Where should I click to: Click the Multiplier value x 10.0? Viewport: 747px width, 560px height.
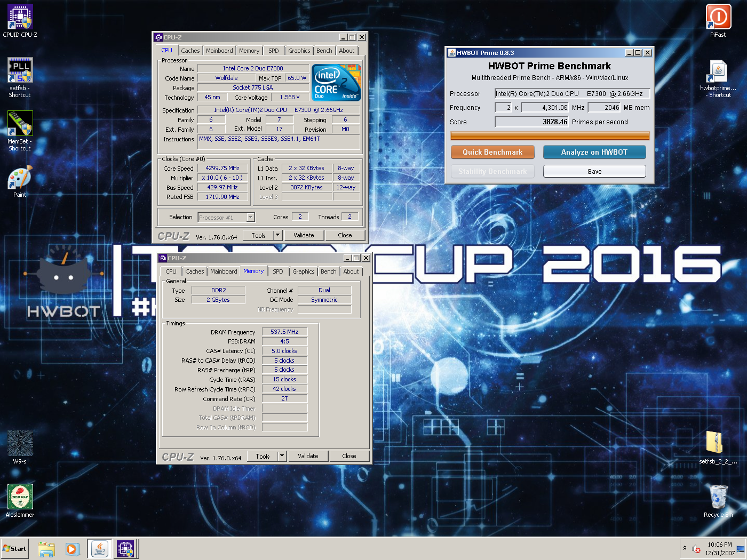point(222,178)
